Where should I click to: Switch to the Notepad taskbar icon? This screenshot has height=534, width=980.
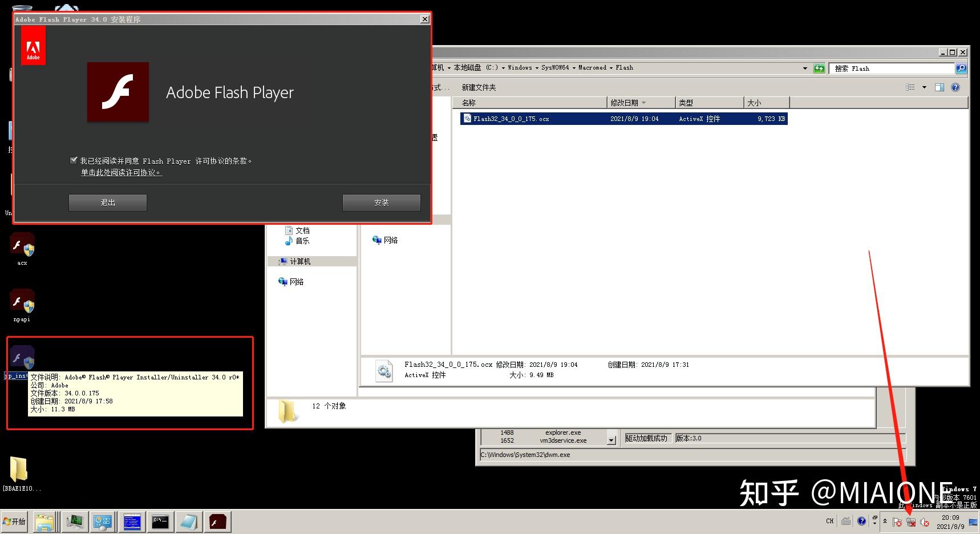point(189,521)
